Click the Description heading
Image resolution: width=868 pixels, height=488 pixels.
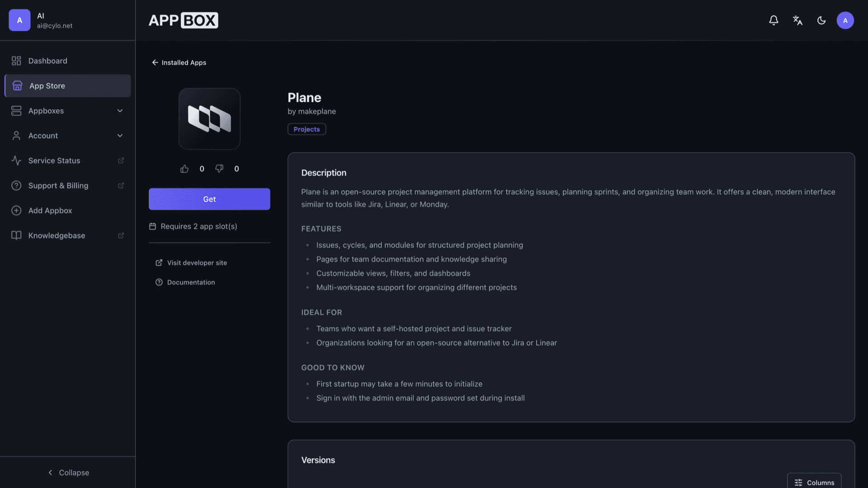coord(324,173)
